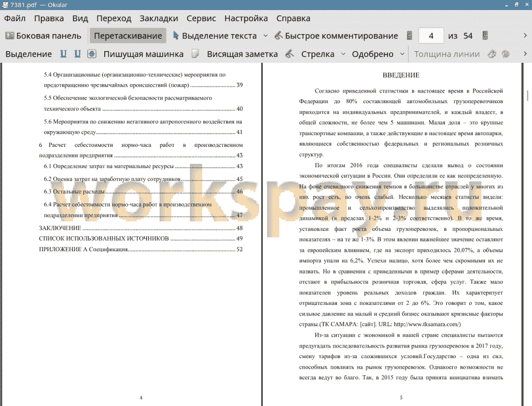Click СПИСОК ИСПОЛЬЗОВАННЫХ ИСТОЧНИКОВ contents entry
The height and width of the screenshot is (406, 532).
tap(141, 238)
